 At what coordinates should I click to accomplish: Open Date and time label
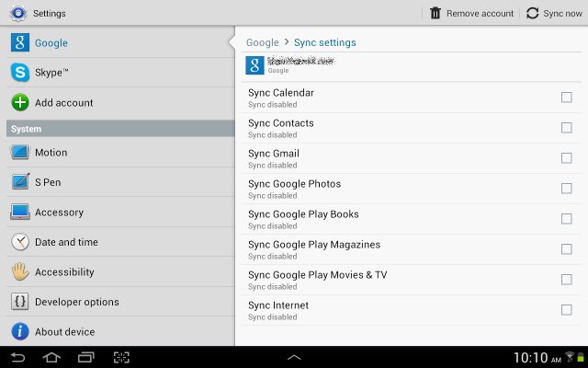pyautogui.click(x=66, y=242)
